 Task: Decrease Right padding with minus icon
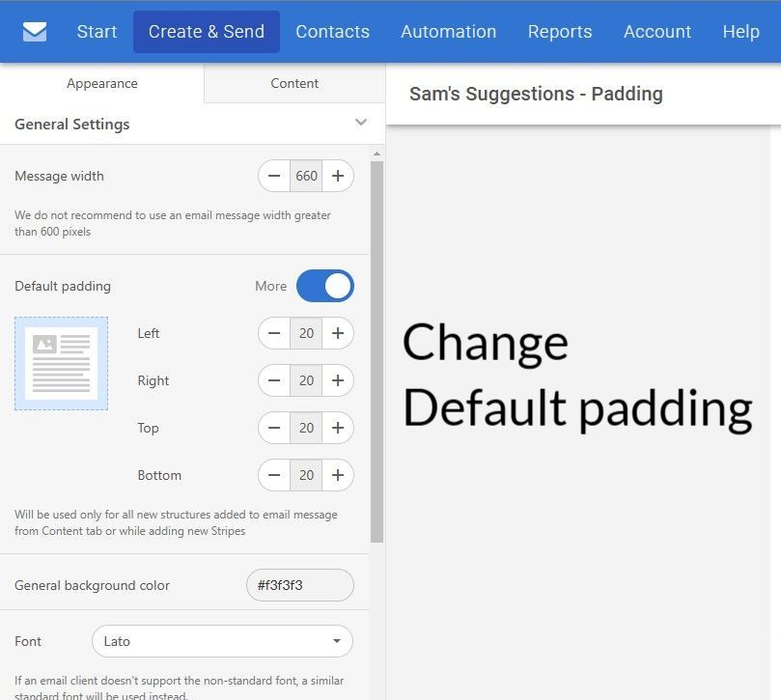[x=274, y=380]
